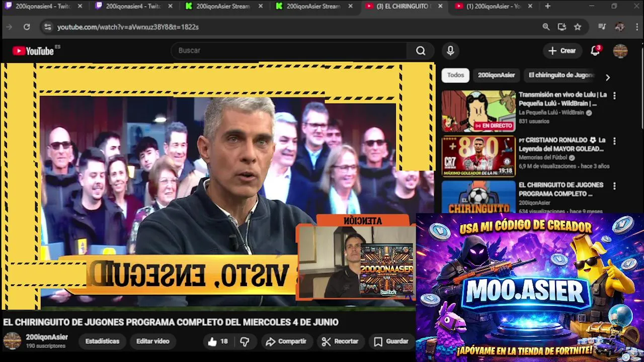Click the Crear button
Viewport: 644px width, 362px height.
click(x=562, y=51)
